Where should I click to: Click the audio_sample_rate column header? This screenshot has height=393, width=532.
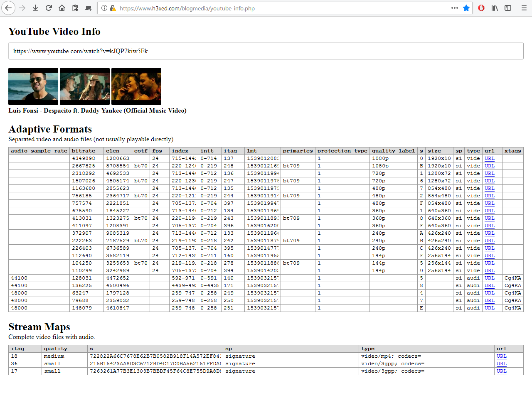(39, 151)
